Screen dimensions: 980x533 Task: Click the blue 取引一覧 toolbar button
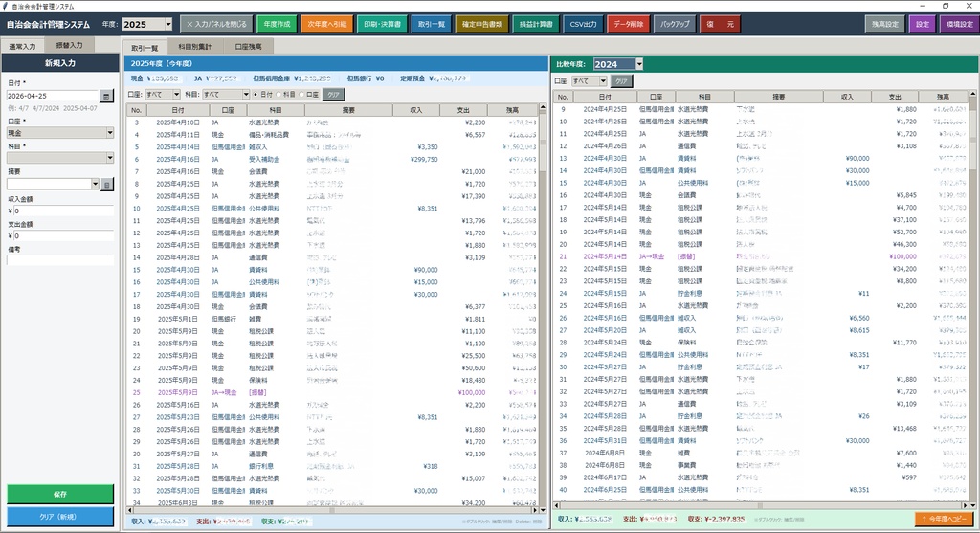click(x=432, y=24)
